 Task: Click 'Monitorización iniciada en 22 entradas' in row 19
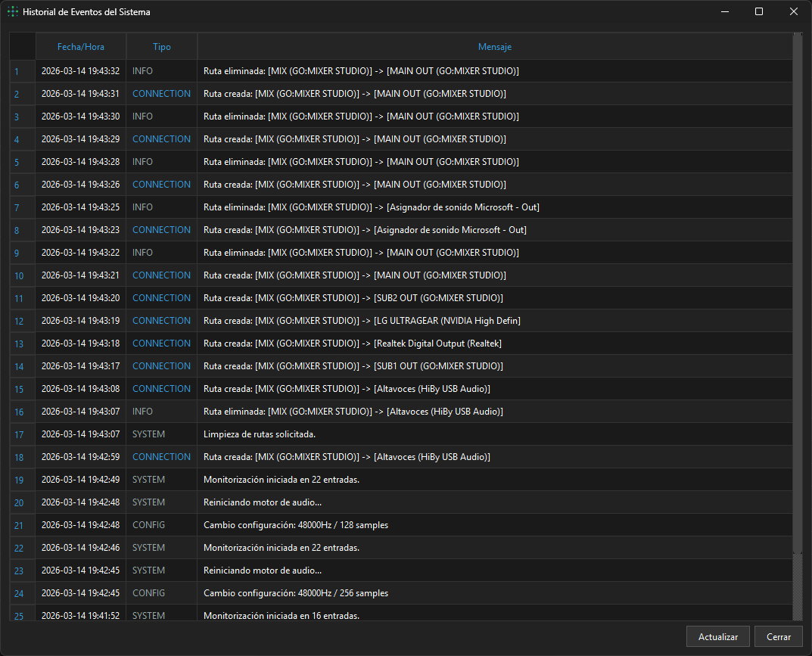(x=282, y=480)
